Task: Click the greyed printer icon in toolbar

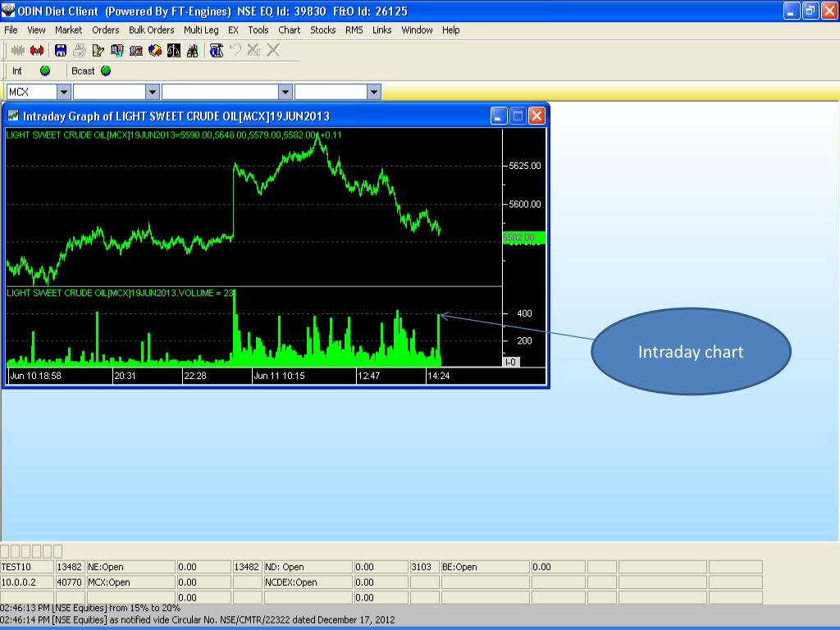Action: tap(80, 50)
